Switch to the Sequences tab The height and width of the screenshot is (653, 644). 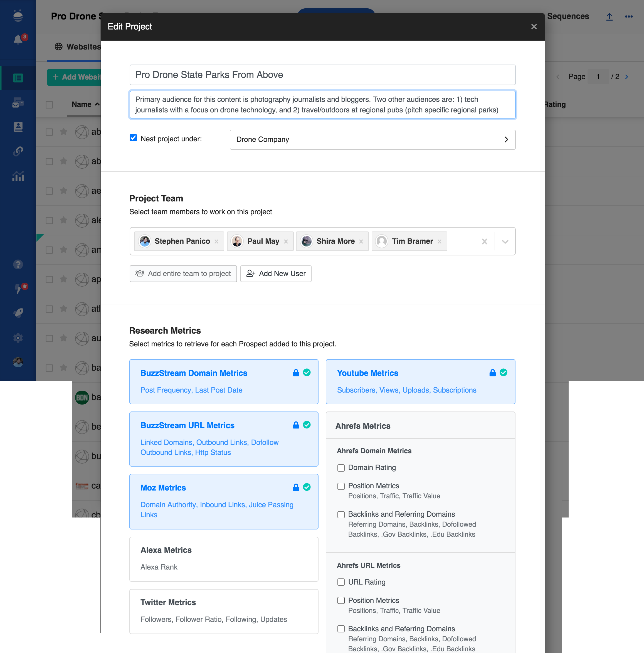(568, 16)
